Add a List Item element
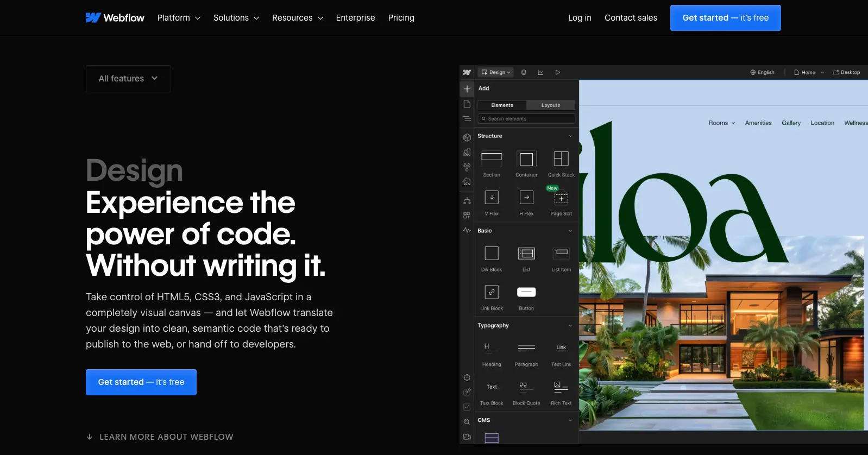 pos(561,258)
